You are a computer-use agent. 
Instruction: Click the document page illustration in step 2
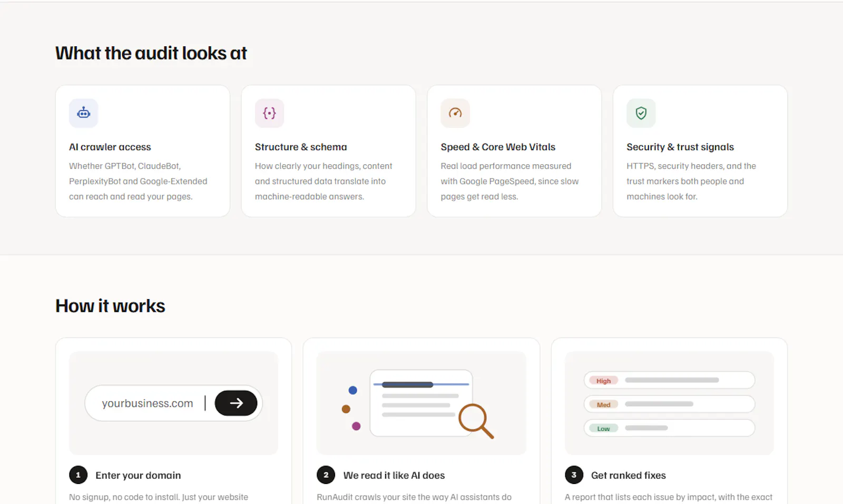tap(421, 403)
